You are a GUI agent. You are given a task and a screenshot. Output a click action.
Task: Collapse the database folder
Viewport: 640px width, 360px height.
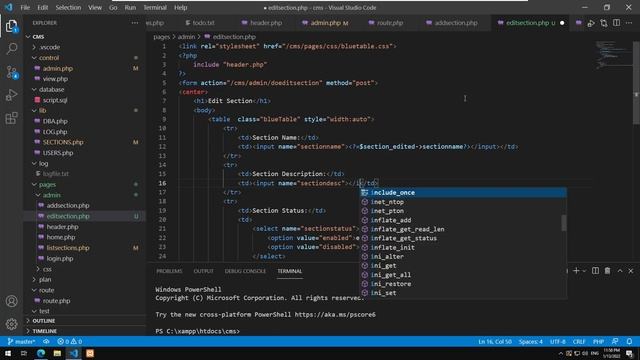click(x=51, y=89)
